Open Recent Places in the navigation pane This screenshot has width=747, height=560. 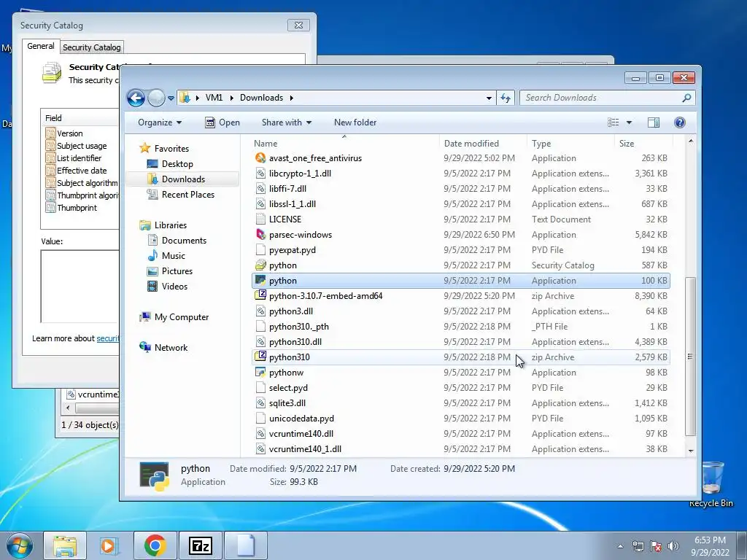(180, 194)
